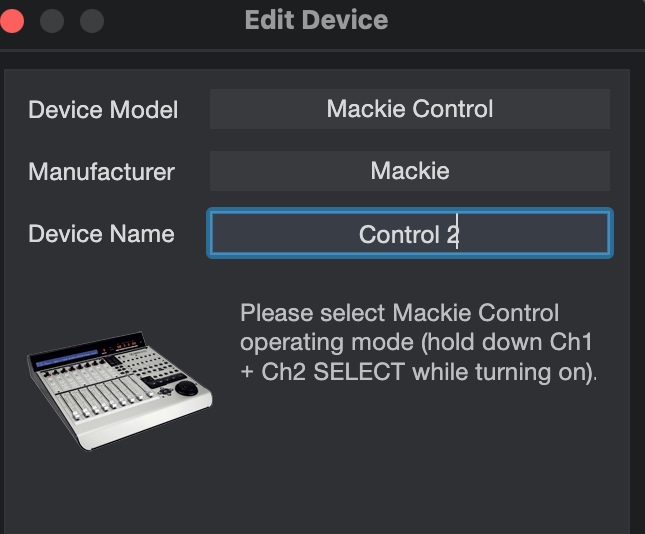
Task: Click the 'Ch2 SELECT while turning on' line
Action: 418,374
